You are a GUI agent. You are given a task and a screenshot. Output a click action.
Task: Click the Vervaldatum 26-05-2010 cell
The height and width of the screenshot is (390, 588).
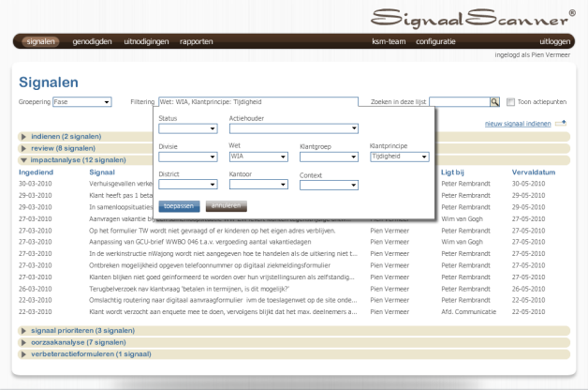[x=528, y=289]
